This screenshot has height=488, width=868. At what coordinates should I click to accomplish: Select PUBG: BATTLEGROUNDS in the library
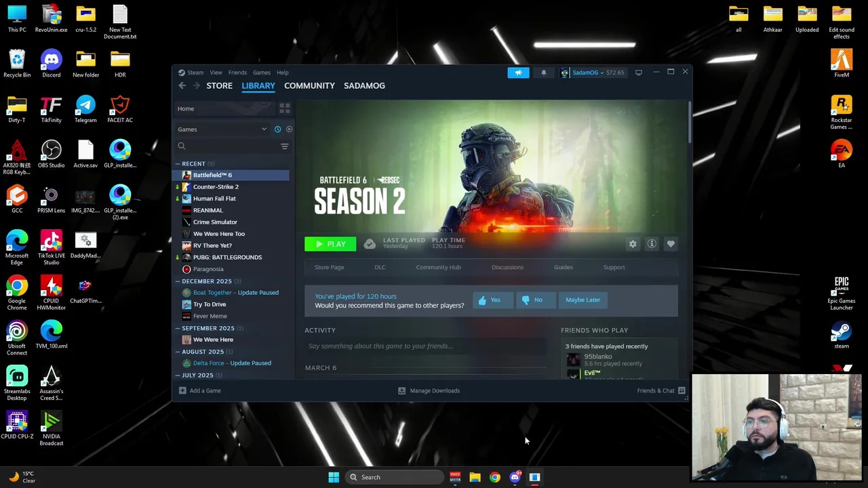231,258
